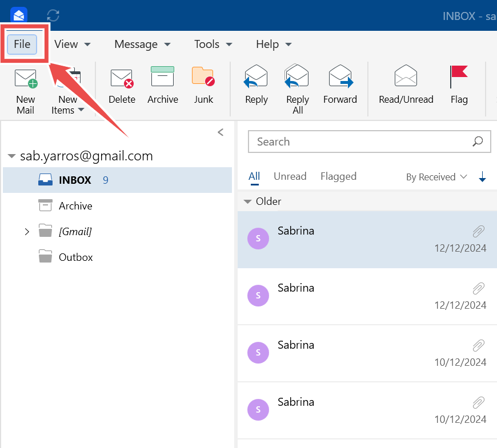Viewport: 497px width, 448px height.
Task: Open the File menu
Action: pos(22,45)
